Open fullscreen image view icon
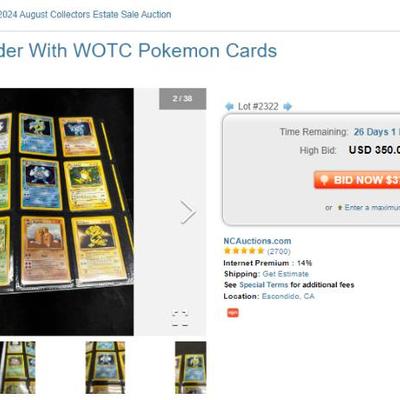Screen dimensions: 400x400 point(180,319)
